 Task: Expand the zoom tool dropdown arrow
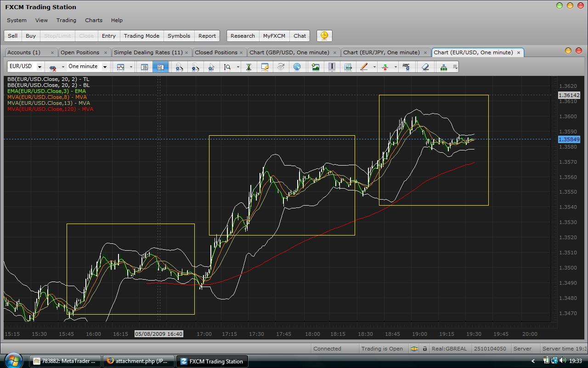tap(238, 67)
